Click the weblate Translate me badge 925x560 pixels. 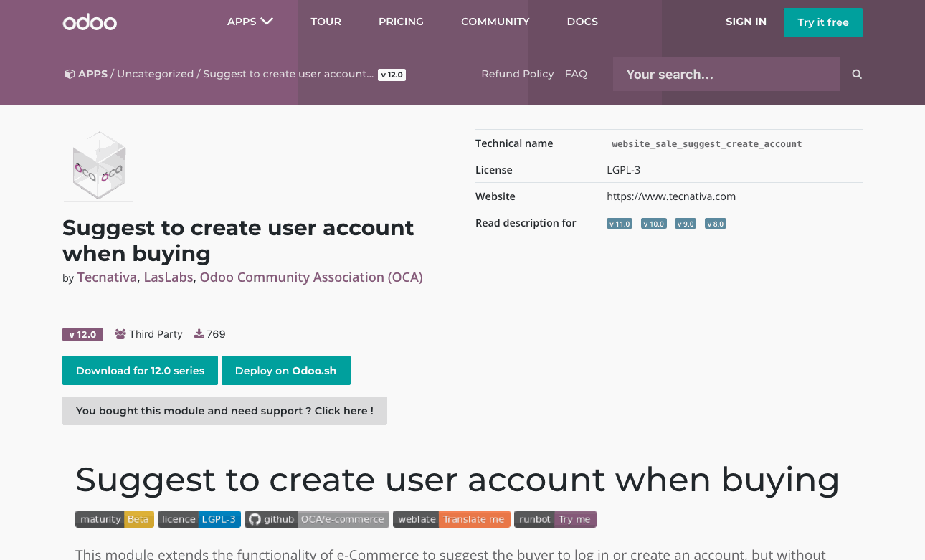pyautogui.click(x=452, y=519)
